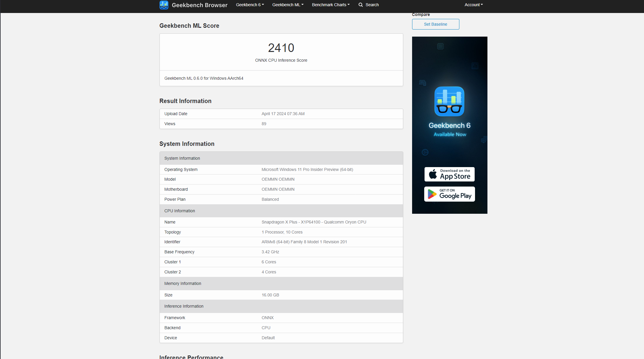644x359 pixels.
Task: Click the Snapdragon X Plus CPU link
Action: [313, 222]
